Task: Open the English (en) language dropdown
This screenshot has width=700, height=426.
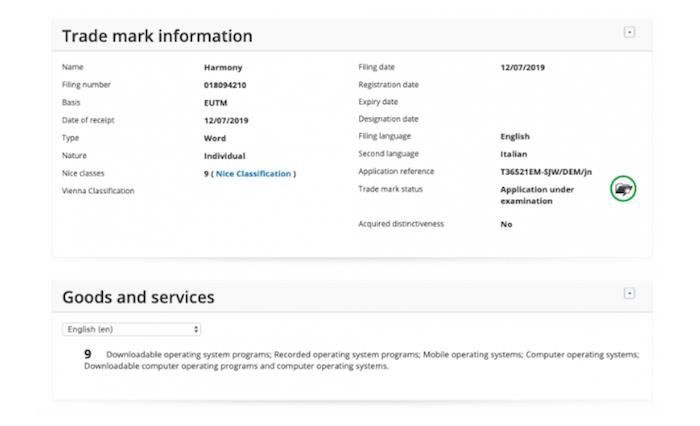Action: [132, 329]
